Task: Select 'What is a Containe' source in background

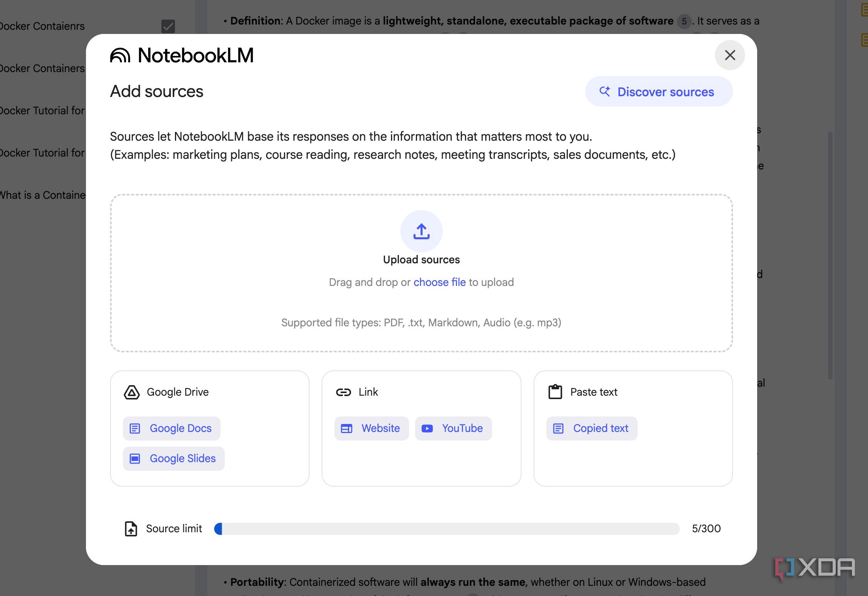Action: (x=43, y=195)
